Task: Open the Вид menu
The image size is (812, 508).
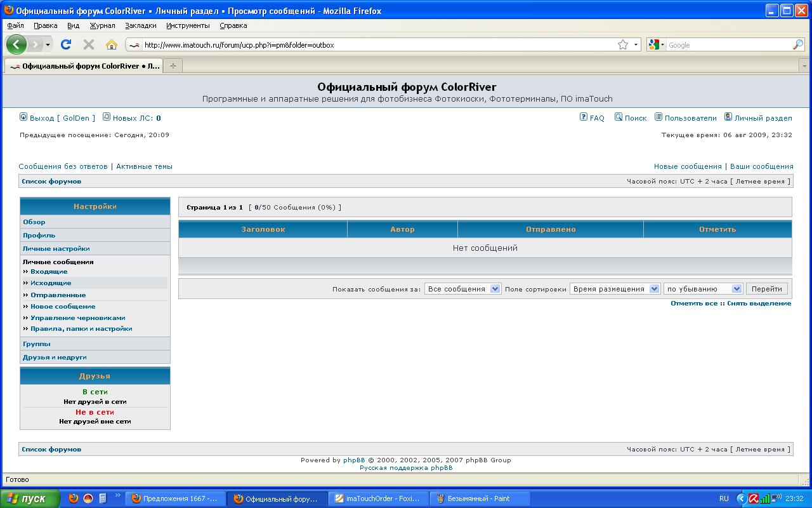Action: pyautogui.click(x=73, y=25)
